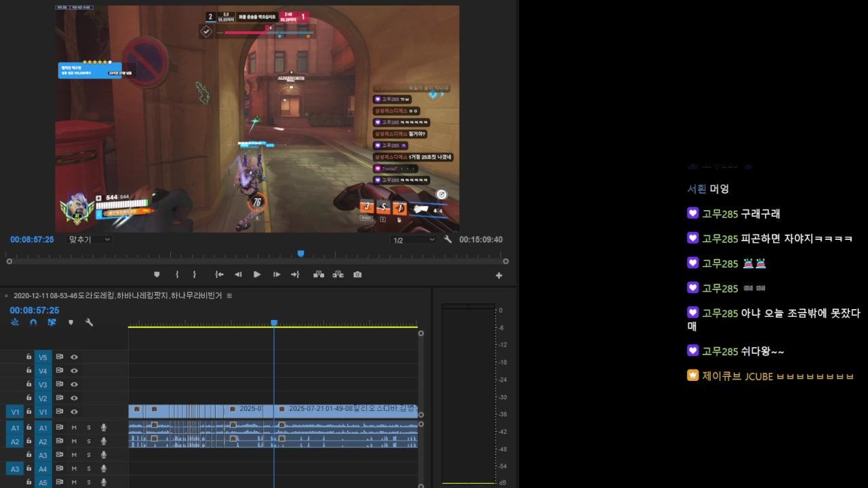Solo audio track A1

click(88, 427)
